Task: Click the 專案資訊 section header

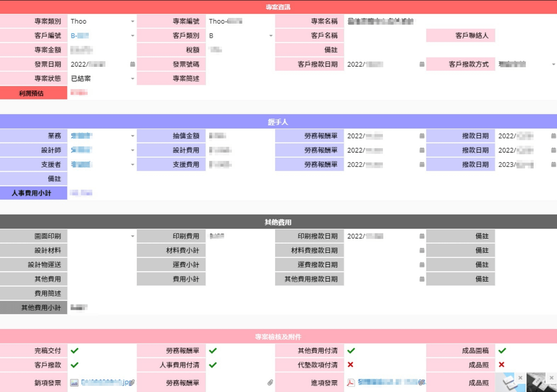Action: tap(278, 7)
